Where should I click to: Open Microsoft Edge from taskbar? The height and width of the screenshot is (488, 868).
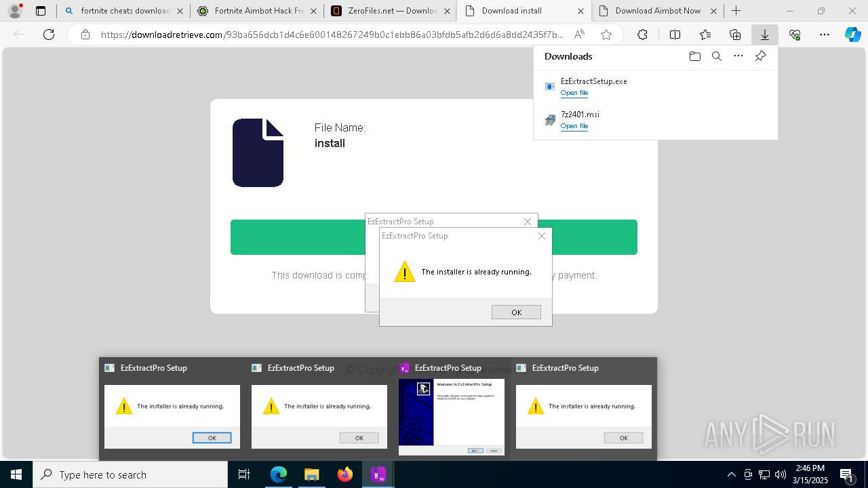tap(279, 474)
